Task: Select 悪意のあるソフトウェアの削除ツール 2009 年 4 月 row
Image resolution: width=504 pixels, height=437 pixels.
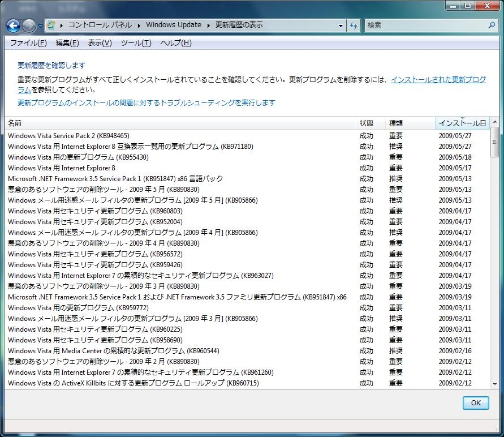Action: [x=247, y=243]
